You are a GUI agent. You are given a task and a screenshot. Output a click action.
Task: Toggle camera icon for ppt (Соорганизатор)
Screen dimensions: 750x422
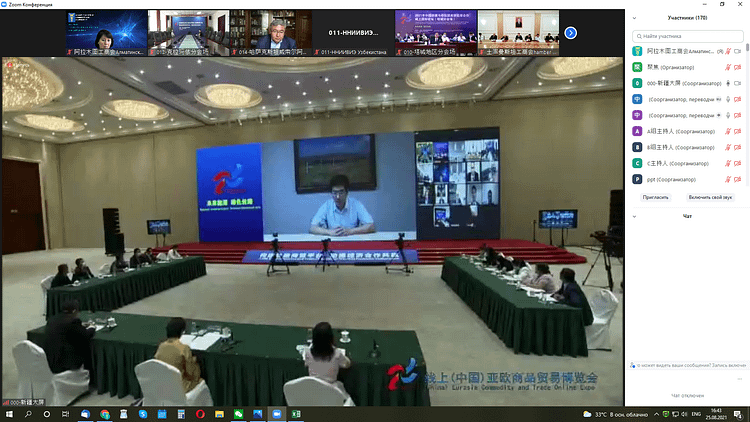[738, 179]
